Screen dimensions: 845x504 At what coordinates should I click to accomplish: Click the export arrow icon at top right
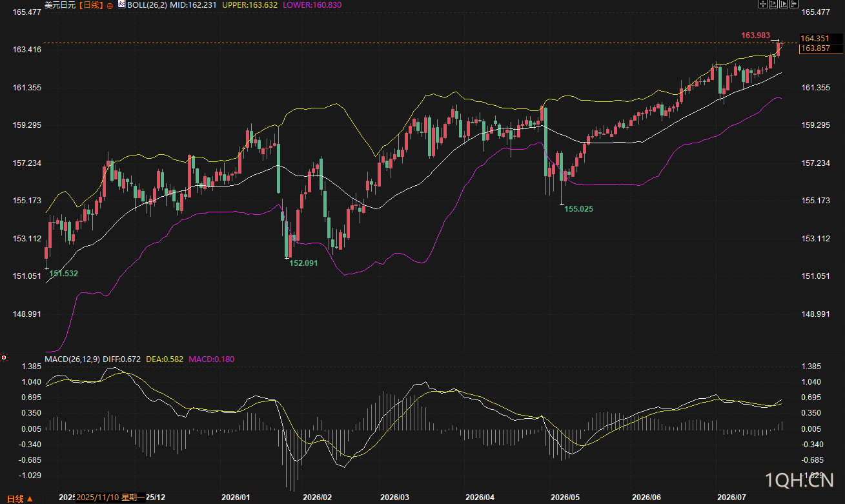pyautogui.click(x=794, y=4)
